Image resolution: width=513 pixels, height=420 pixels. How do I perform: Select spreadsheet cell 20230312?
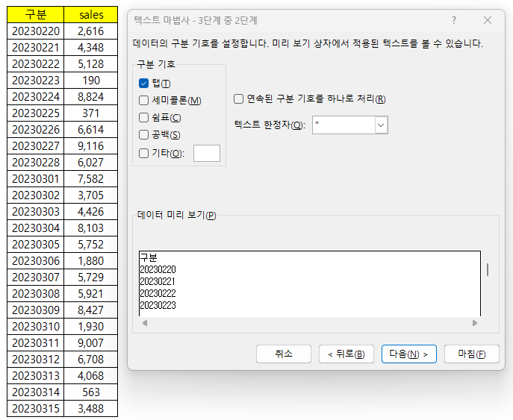pyautogui.click(x=36, y=360)
